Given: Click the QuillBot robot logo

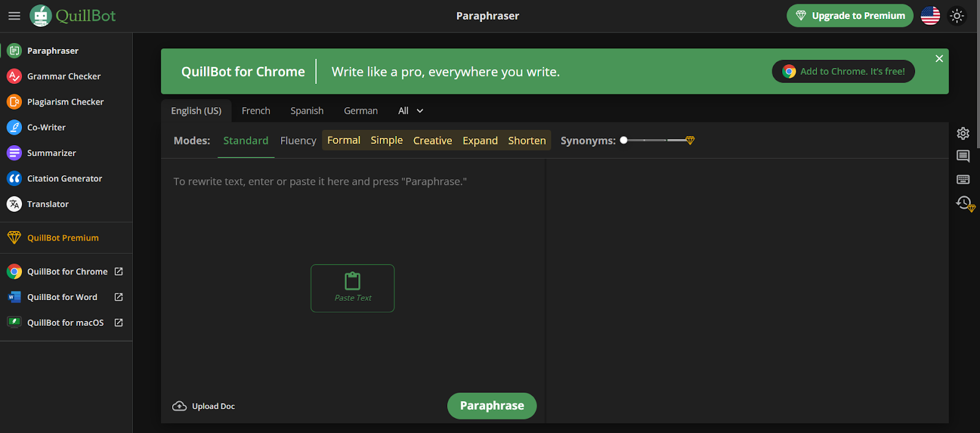Looking at the screenshot, I should [x=41, y=16].
